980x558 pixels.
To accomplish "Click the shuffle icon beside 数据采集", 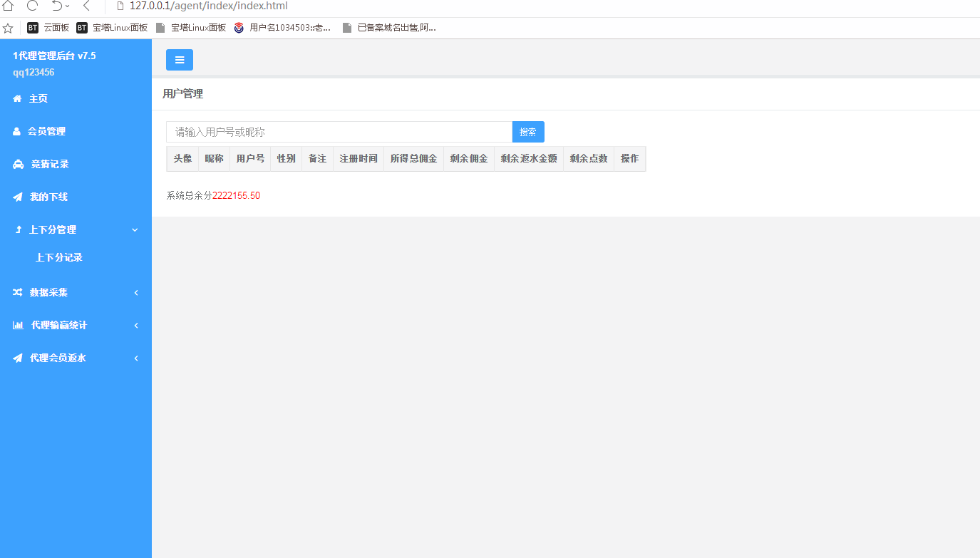I will point(18,292).
